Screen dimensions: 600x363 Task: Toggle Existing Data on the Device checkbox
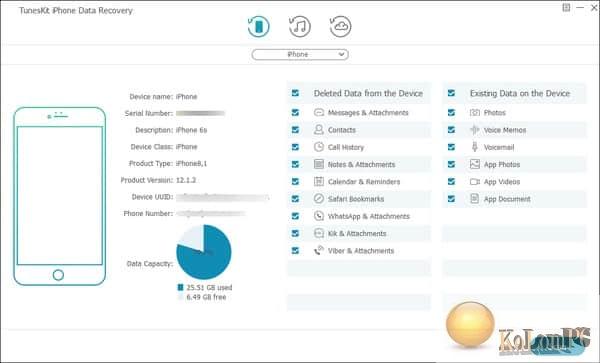[451, 93]
